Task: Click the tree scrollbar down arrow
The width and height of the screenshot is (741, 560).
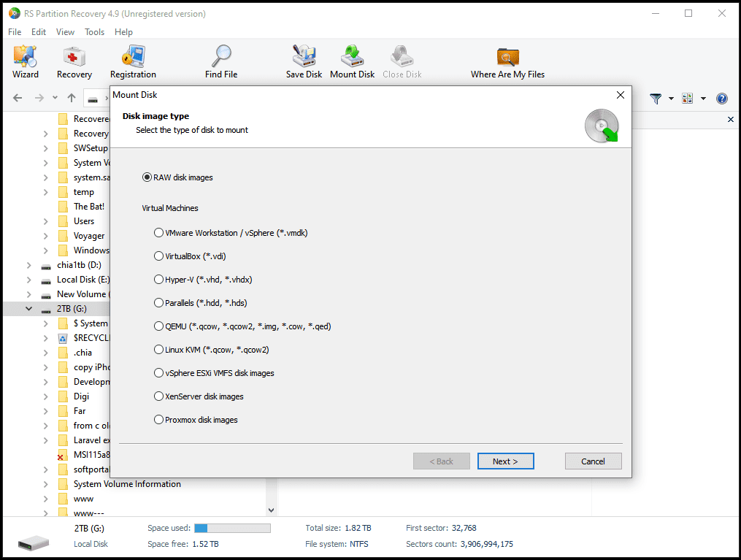Action: click(272, 510)
